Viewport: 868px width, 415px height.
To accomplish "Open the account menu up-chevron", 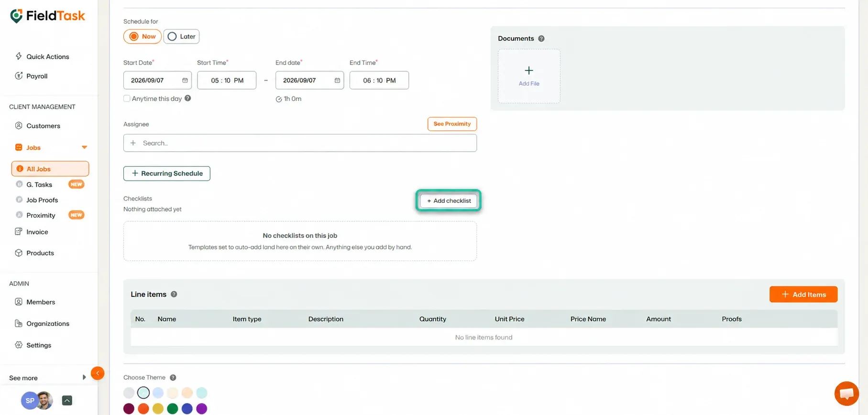I will (67, 401).
